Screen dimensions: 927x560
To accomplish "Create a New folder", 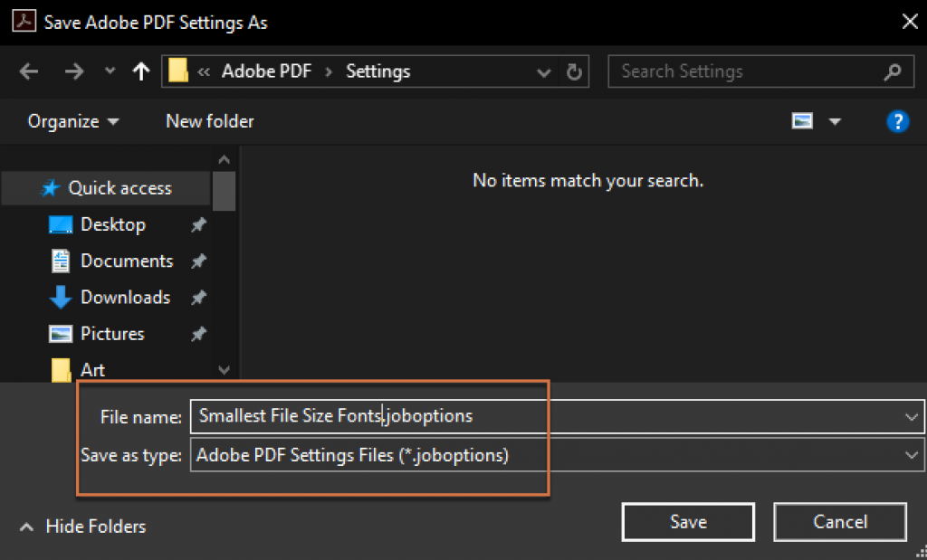I will 210,121.
